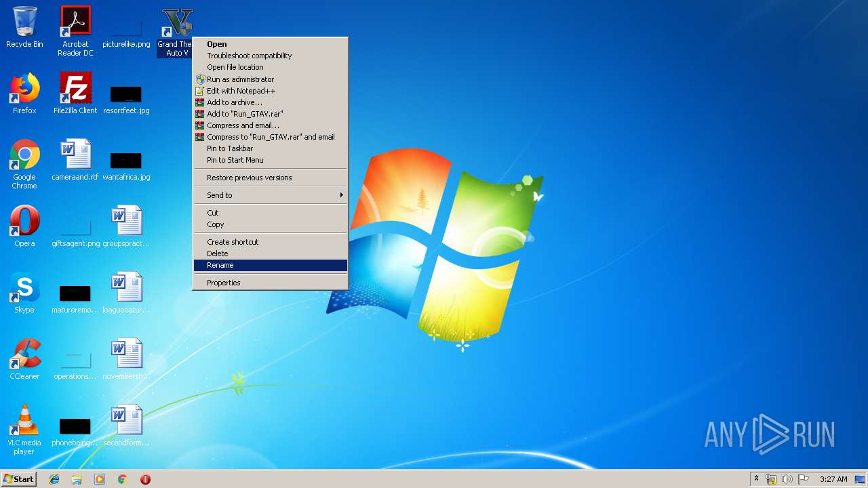Select the Skype desktop shortcut
The width and height of the screenshot is (868, 488).
[x=24, y=293]
